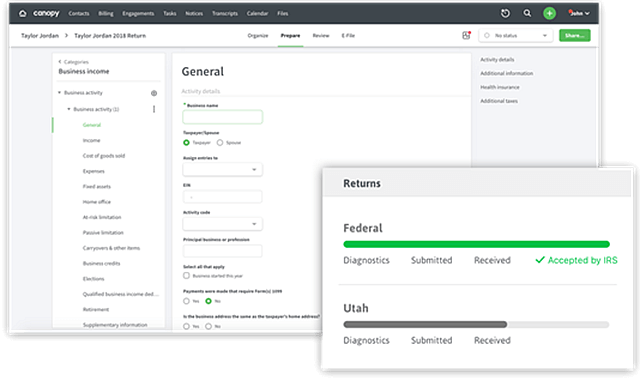The height and width of the screenshot is (381, 640).
Task: Select the Spouse radio button
Action: pos(220,143)
